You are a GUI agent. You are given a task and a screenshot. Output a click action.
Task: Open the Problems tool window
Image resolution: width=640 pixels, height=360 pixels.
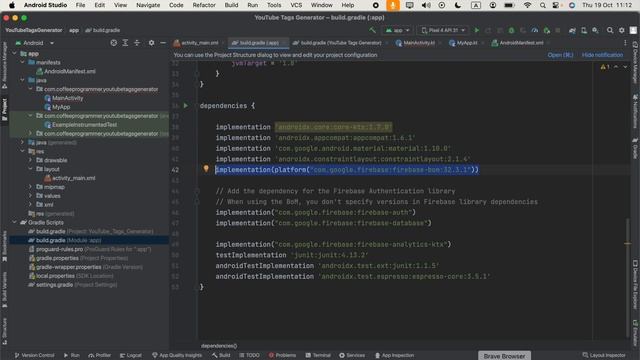(x=282, y=355)
